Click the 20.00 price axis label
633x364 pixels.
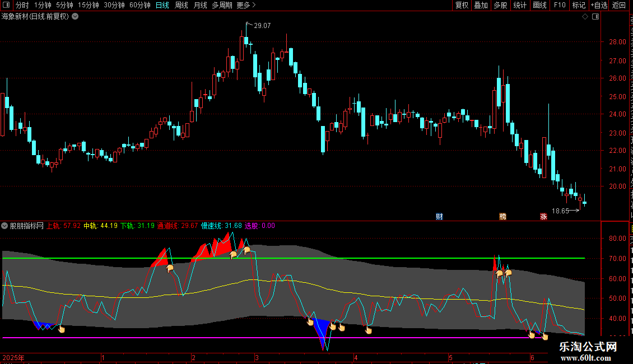point(618,186)
